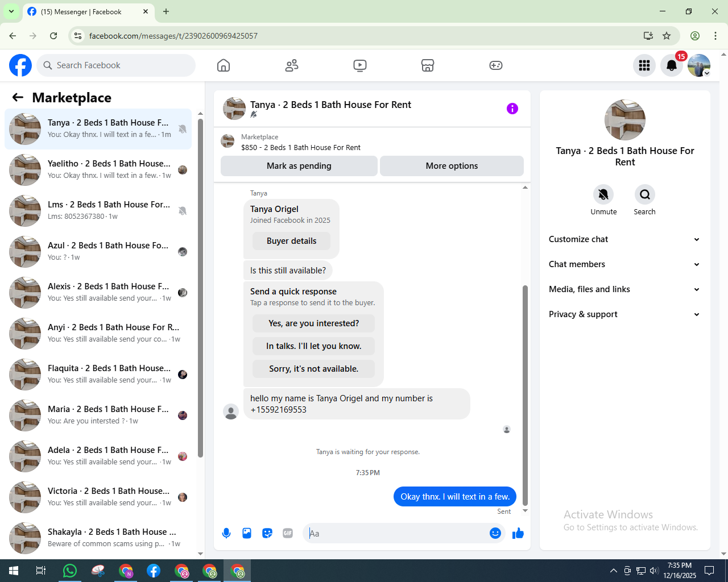Bookmark this page star icon
This screenshot has width=728, height=582.
coord(667,36)
